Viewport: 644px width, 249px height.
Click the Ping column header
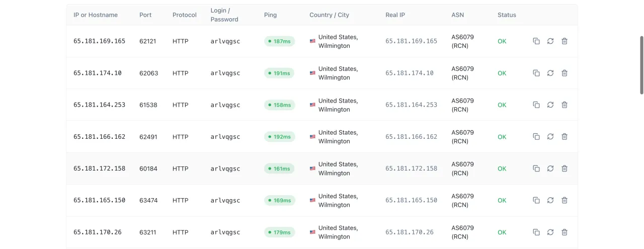click(270, 15)
